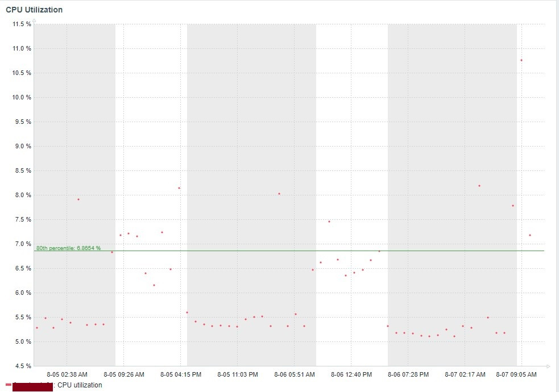Click the 4.5 % y-axis label
The height and width of the screenshot is (392, 559).
[x=23, y=366]
